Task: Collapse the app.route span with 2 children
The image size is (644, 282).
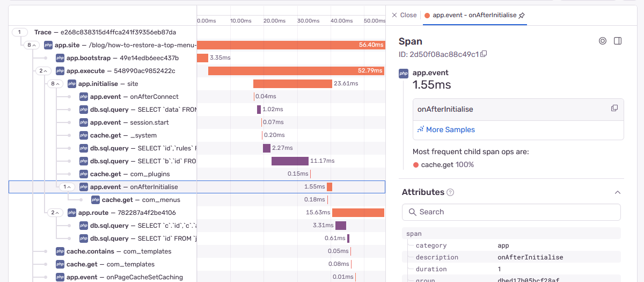Action: [55, 213]
